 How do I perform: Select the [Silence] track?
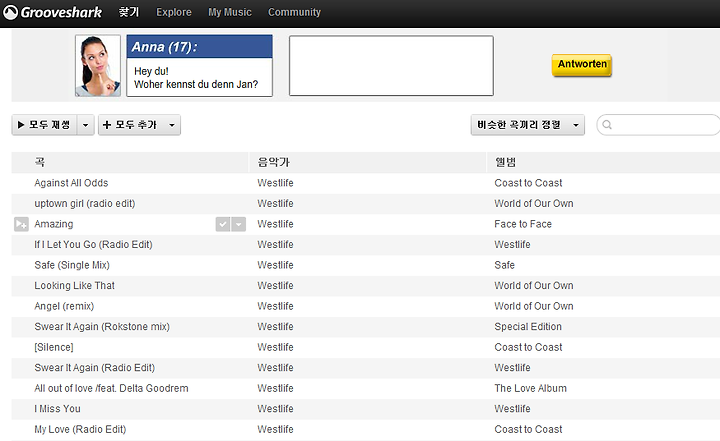tap(54, 347)
